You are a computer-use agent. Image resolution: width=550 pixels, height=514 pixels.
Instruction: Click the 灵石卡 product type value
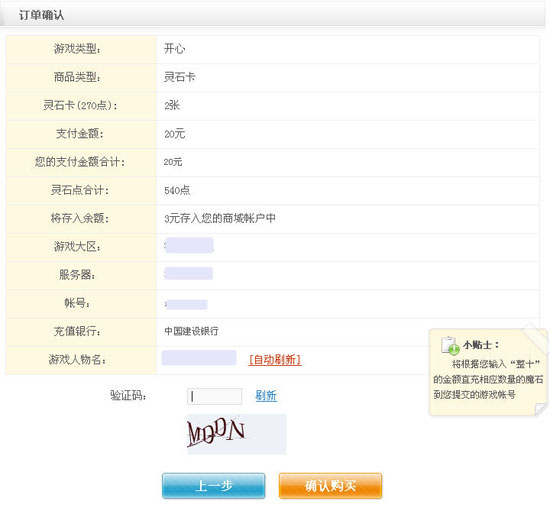pos(180,77)
